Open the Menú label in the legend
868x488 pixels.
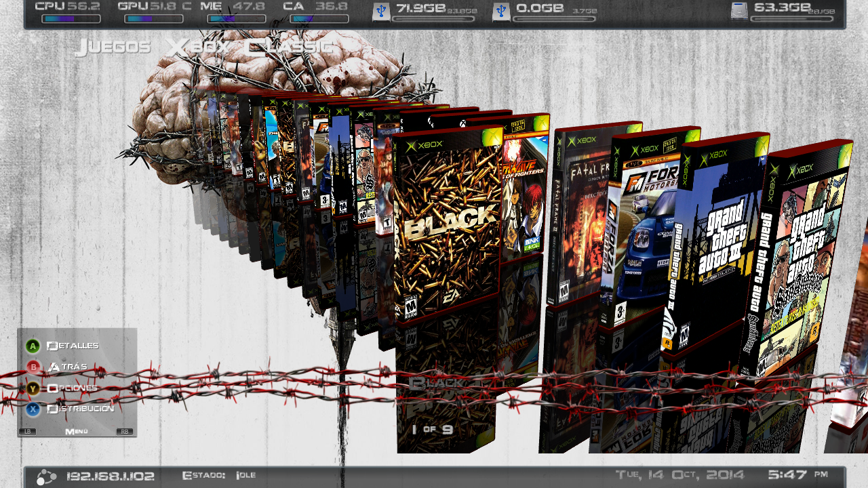(77, 431)
